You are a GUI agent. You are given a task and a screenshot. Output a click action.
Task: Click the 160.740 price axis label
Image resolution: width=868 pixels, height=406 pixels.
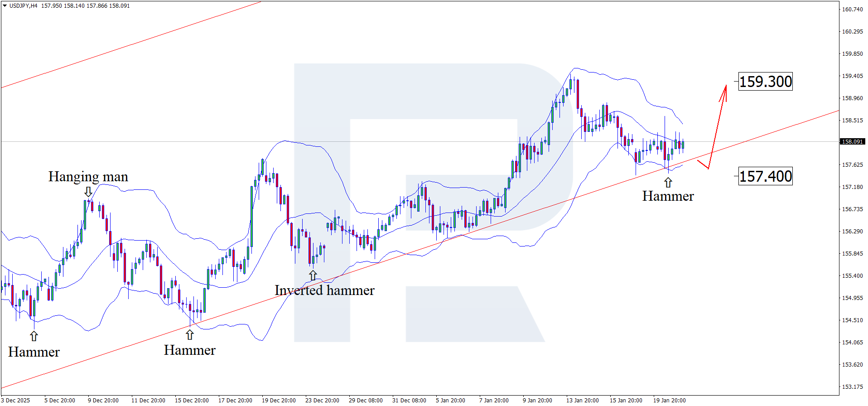tap(852, 10)
